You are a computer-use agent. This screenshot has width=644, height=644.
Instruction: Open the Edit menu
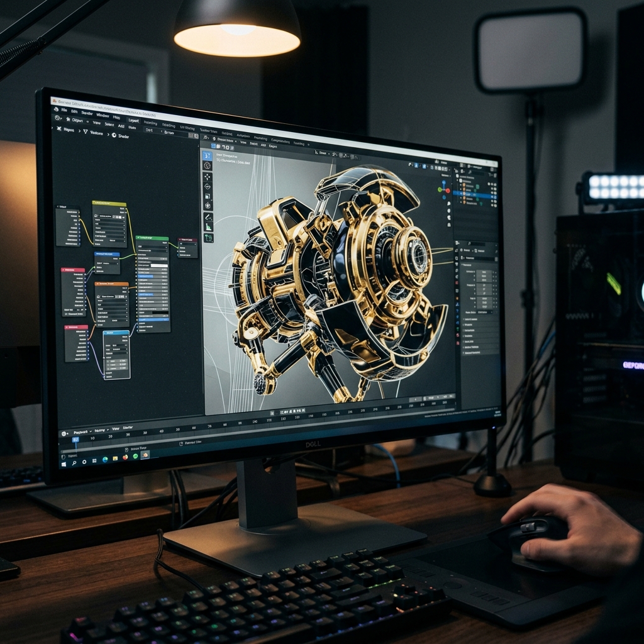click(74, 111)
